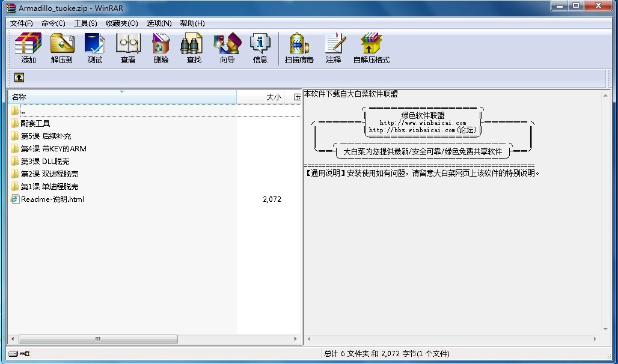618x364 pixels.
Task: Open the 查找 (Find) binoculars icon
Action: click(x=194, y=48)
